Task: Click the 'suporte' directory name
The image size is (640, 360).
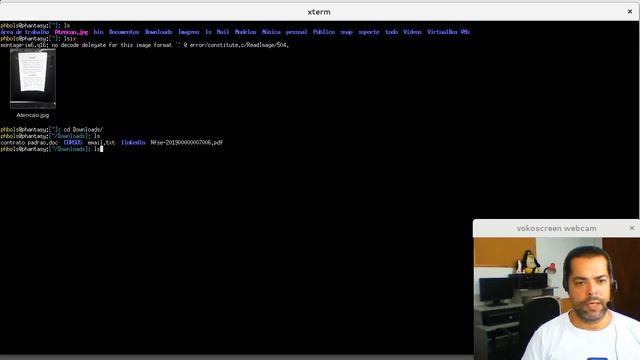Action: point(369,32)
